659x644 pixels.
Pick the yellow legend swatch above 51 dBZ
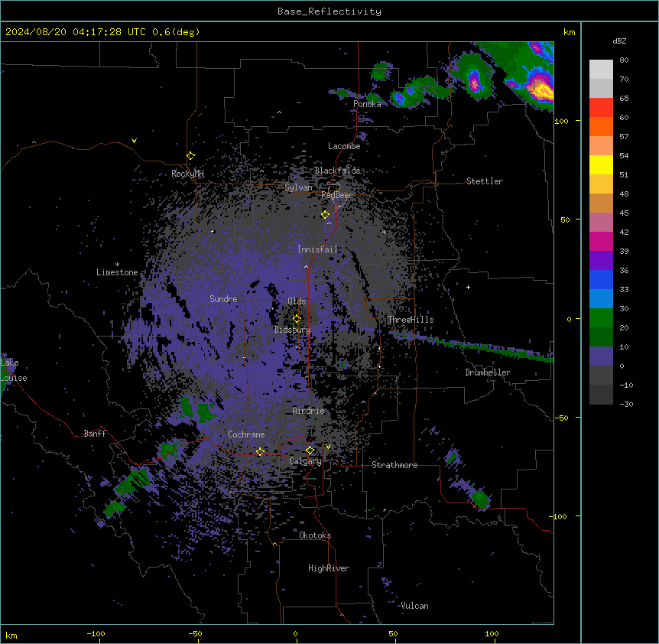[601, 164]
